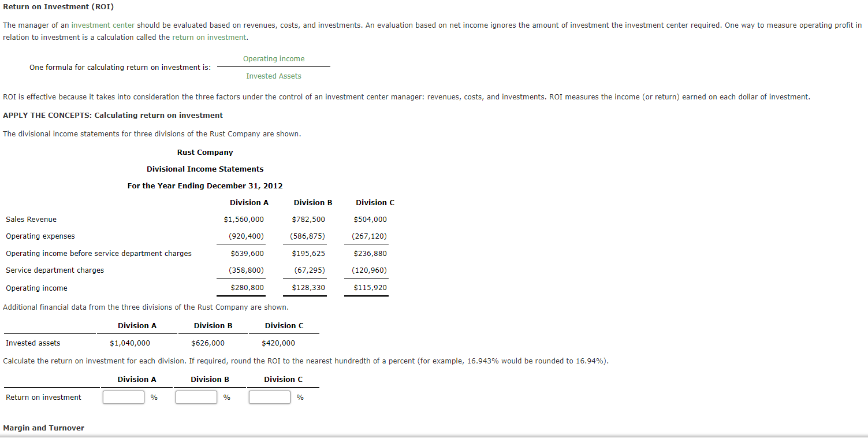Click inside the Division A ROI input box
This screenshot has width=868, height=438.
(x=123, y=397)
